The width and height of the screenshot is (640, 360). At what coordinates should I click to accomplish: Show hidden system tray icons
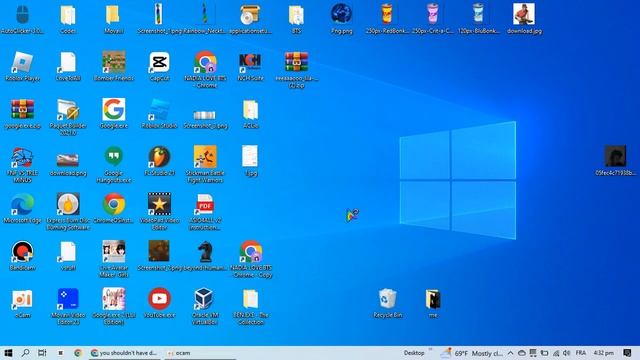point(511,353)
